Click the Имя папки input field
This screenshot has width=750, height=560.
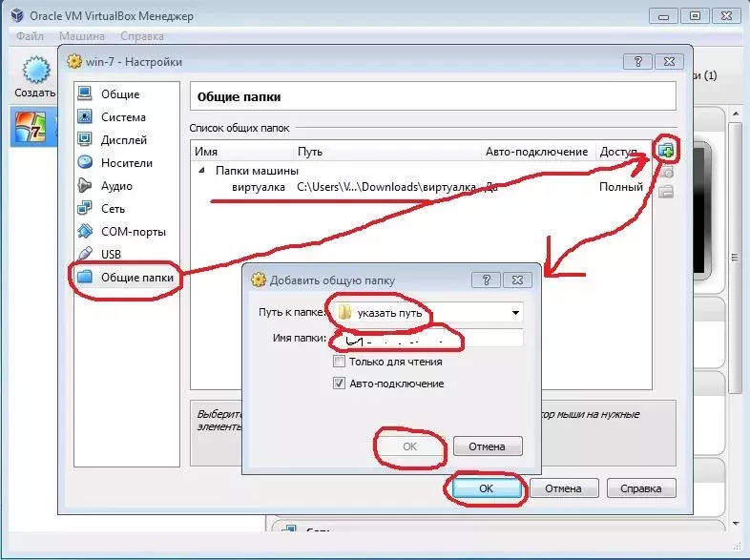pos(427,338)
